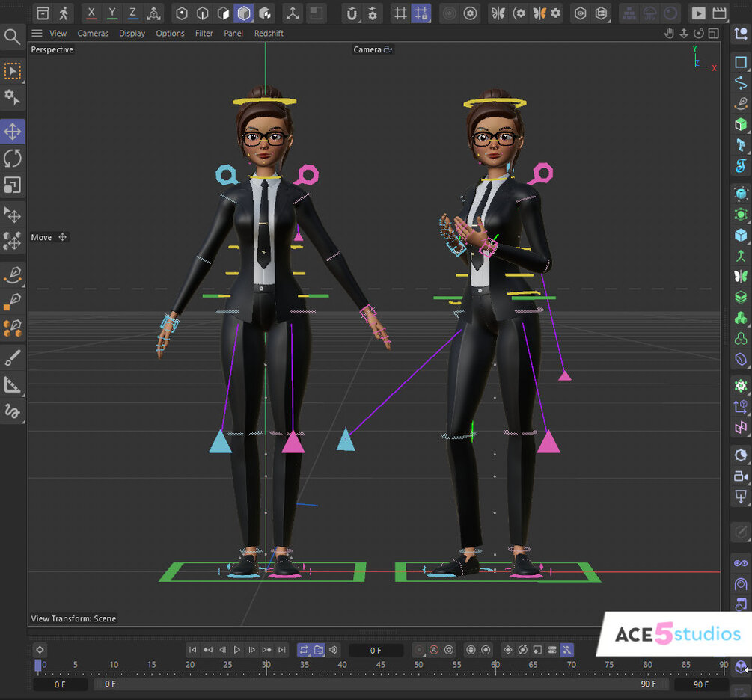
Task: Toggle the highlighted point-level animation key icon
Action: pos(567,650)
